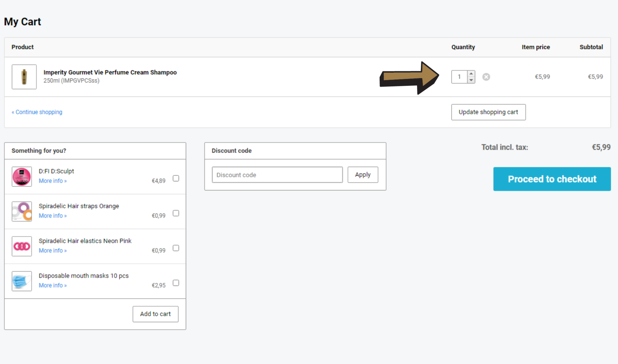This screenshot has width=618, height=364.
Task: Click the Quantity column header
Action: click(463, 47)
